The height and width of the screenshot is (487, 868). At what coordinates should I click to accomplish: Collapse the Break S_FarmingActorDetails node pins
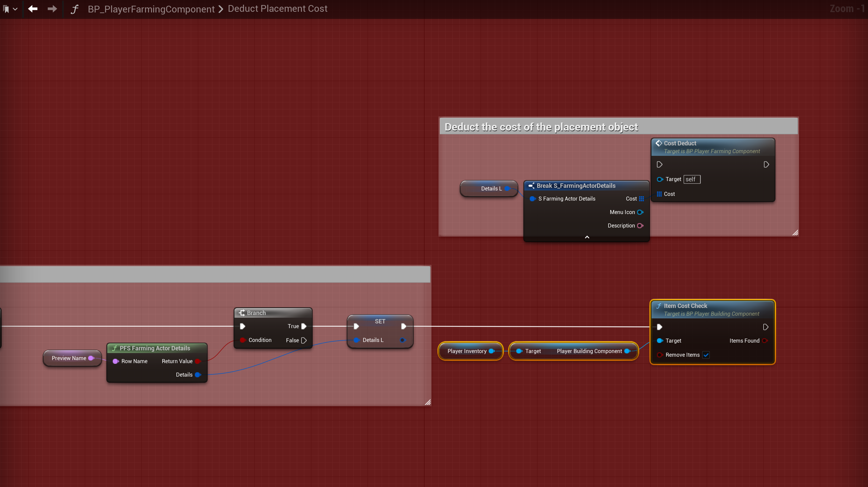click(587, 237)
